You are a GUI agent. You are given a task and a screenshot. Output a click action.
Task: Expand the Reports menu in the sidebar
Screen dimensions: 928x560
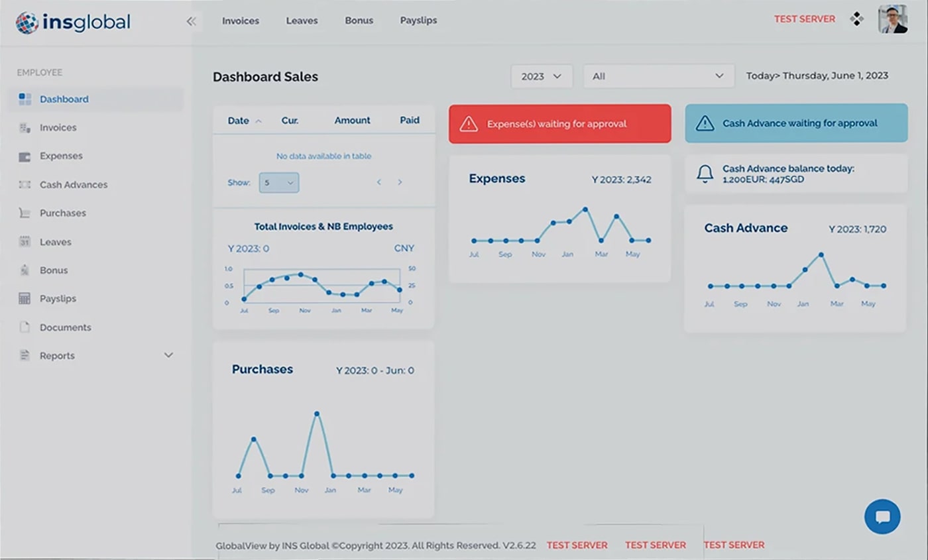tap(168, 355)
